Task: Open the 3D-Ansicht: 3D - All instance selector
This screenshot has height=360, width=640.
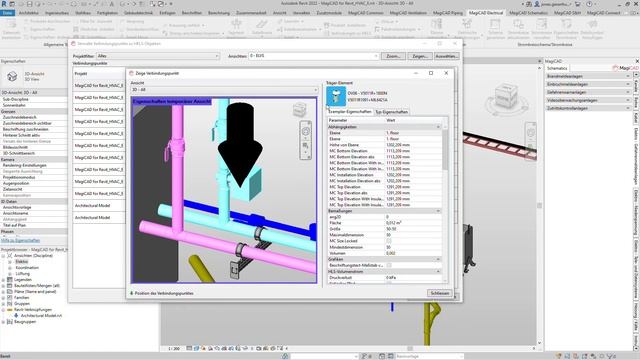Action: tap(34, 93)
